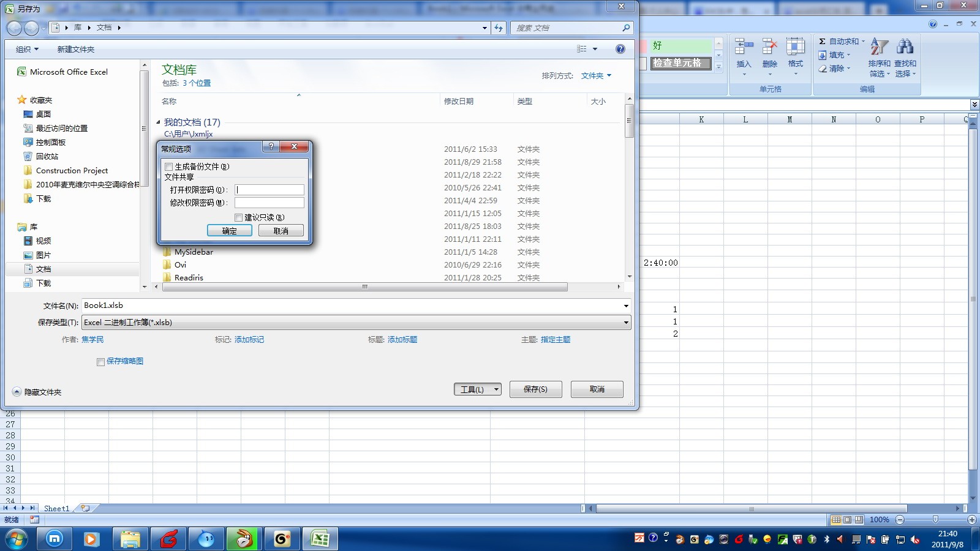Open the 工具(L) dropdown menu

click(x=477, y=389)
